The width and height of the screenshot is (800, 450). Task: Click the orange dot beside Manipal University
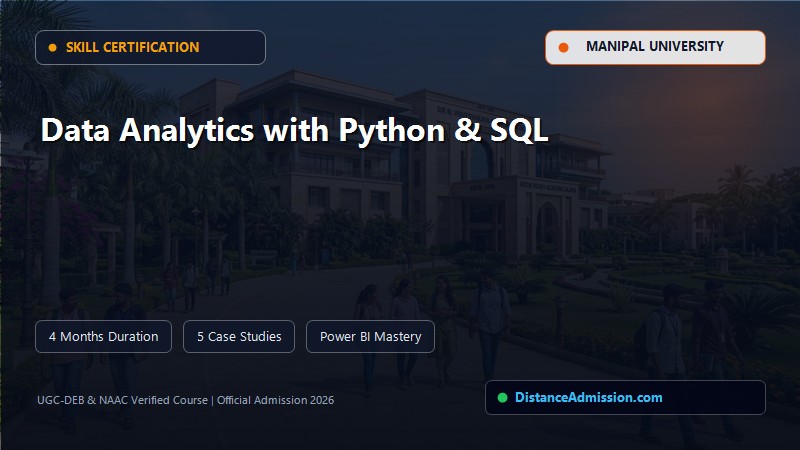[563, 47]
